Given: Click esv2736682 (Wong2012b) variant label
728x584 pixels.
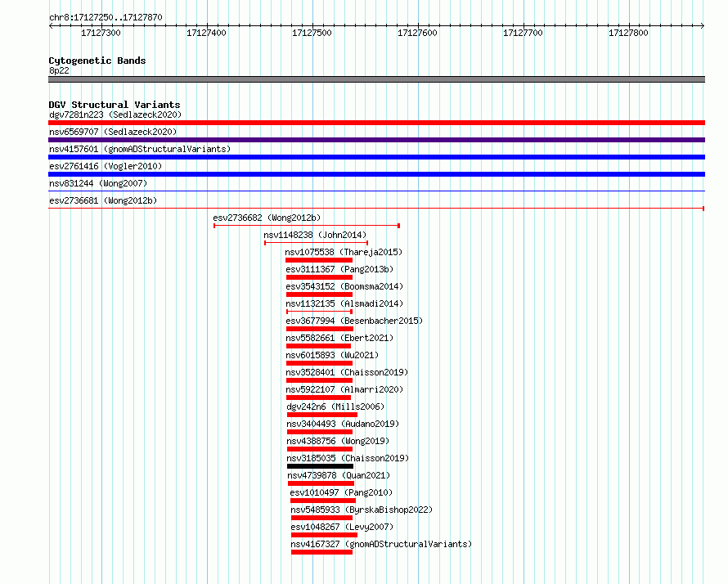Looking at the screenshot, I should (267, 218).
